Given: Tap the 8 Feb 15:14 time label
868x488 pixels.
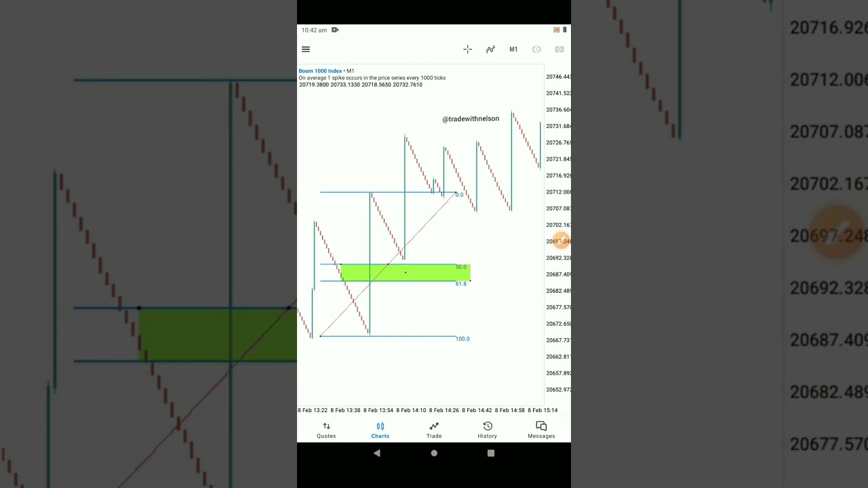Looking at the screenshot, I should (542, 410).
